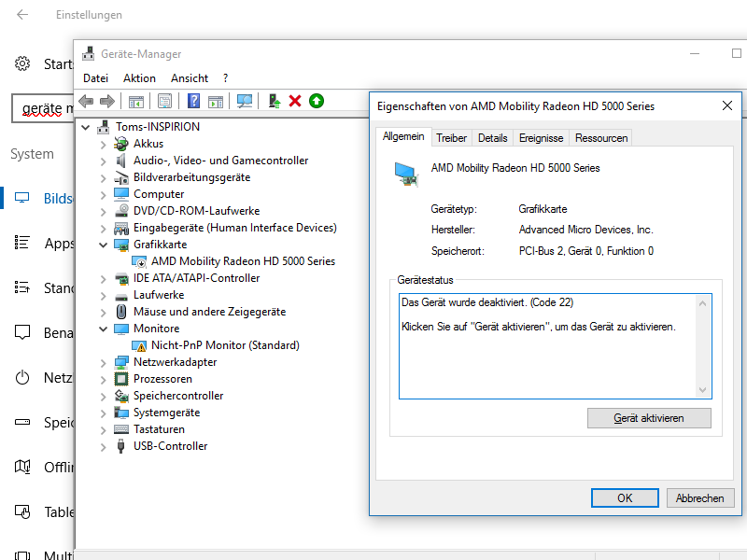
Task: Click the Back arrow in Device Manager toolbar
Action: [x=86, y=101]
